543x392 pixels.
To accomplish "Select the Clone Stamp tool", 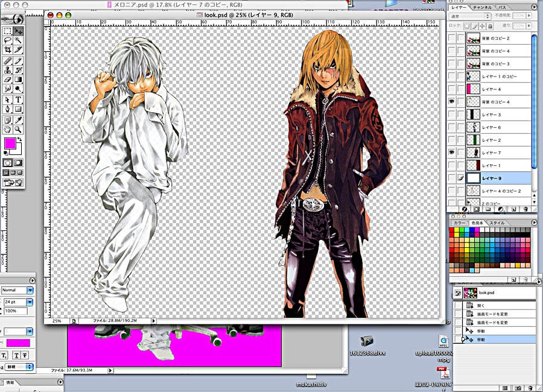I will tap(8, 71).
